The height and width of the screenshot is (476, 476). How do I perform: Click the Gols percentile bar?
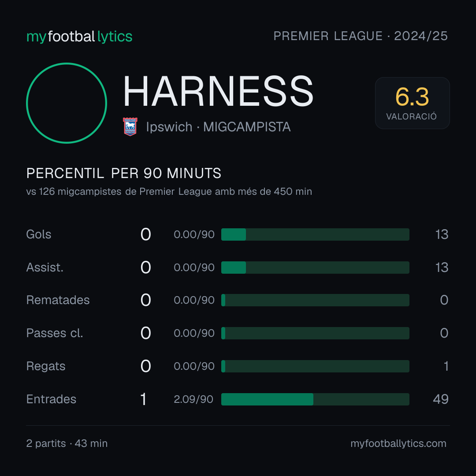[x=315, y=234]
